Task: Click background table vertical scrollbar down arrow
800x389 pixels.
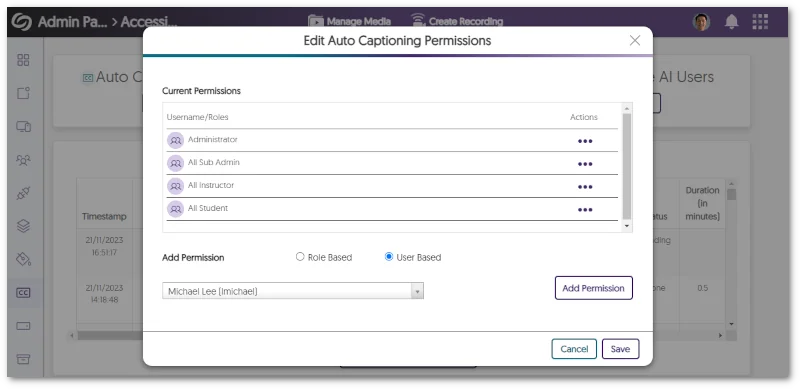Action: 731,324
